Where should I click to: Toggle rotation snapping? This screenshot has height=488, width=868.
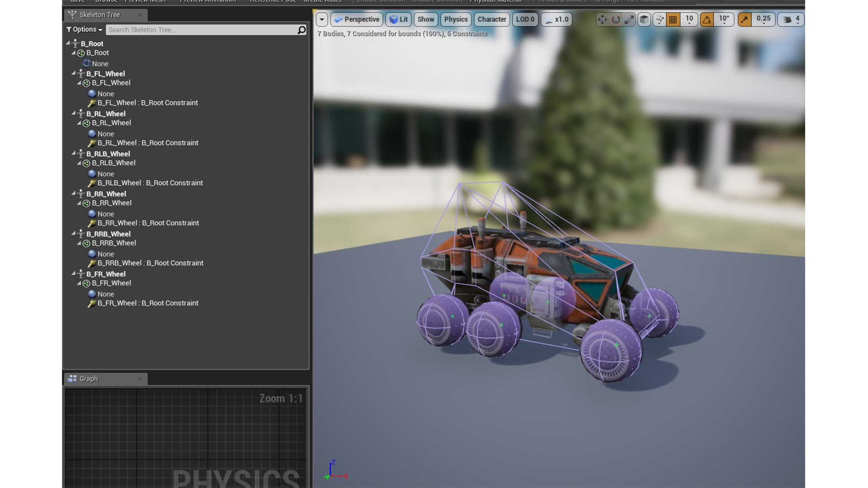pos(708,19)
